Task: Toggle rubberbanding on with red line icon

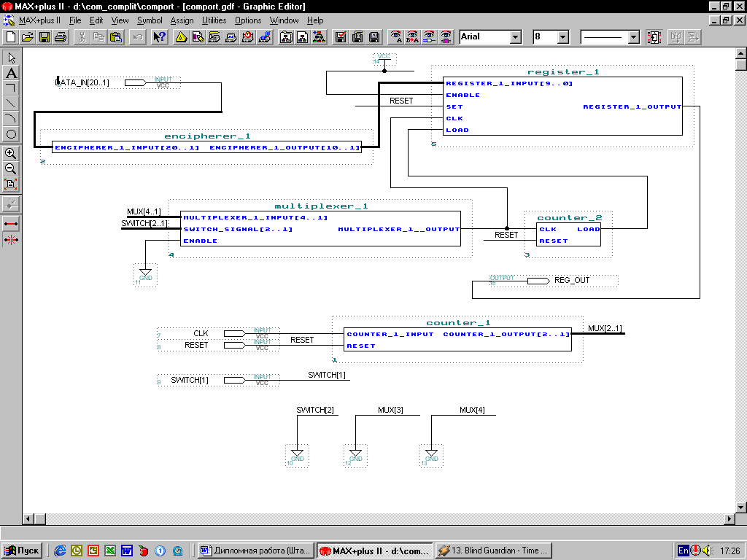Action: pyautogui.click(x=11, y=224)
